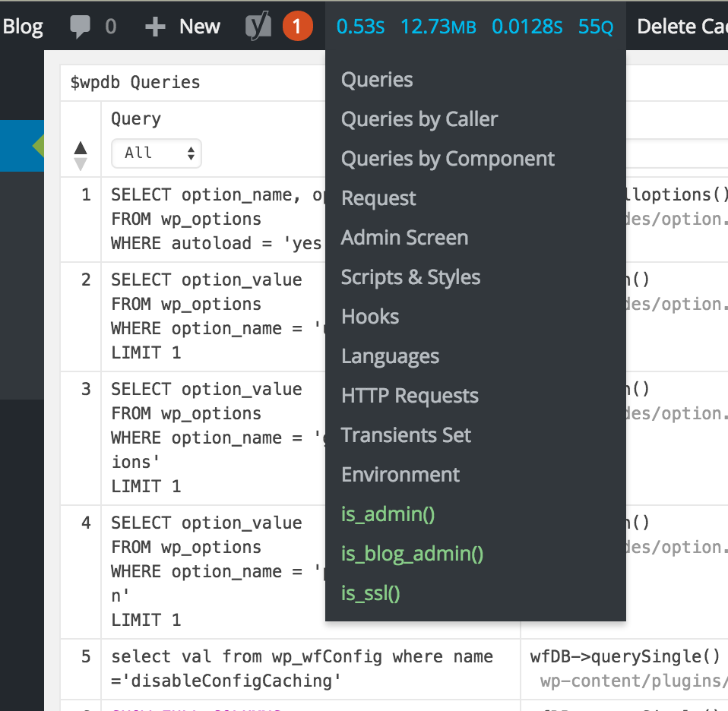This screenshot has height=711, width=728.
Task: Sort queries descending with down arrow
Action: [x=81, y=164]
